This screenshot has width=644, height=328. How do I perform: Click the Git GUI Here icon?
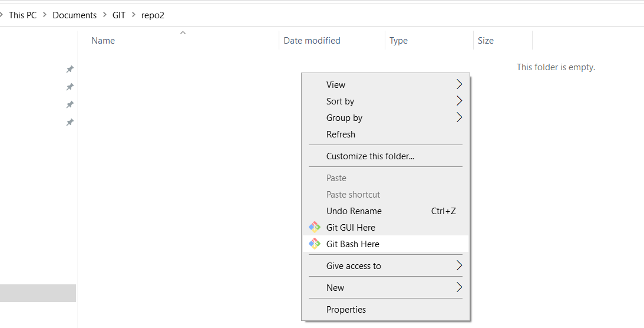point(315,227)
